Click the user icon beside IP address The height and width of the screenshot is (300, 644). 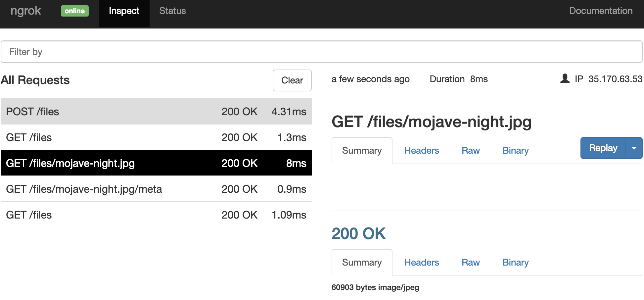tap(565, 79)
